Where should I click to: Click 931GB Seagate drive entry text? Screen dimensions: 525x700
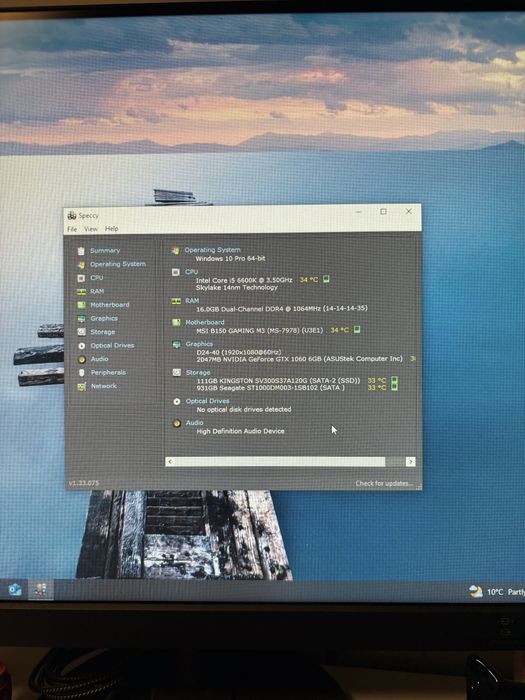271,388
